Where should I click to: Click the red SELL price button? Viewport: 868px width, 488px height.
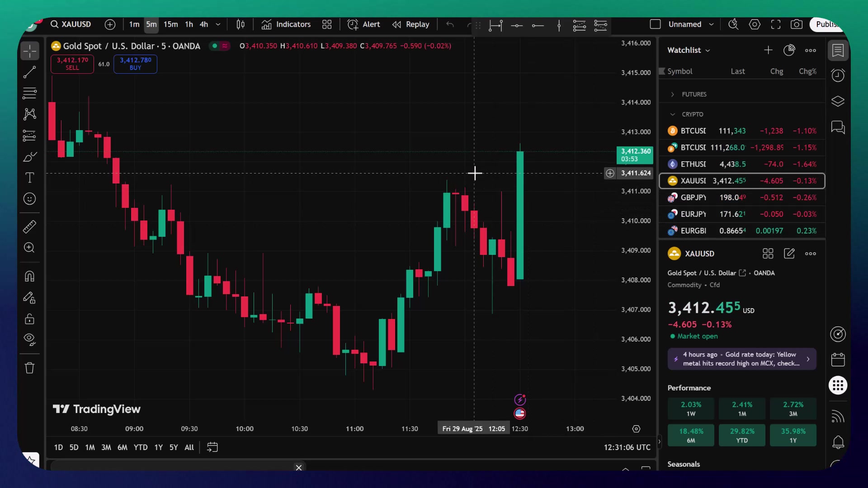72,64
